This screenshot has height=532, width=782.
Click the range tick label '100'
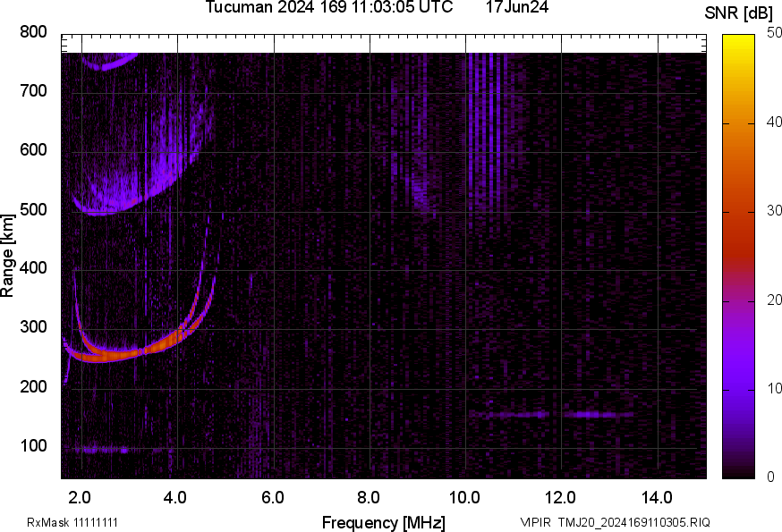pos(33,445)
